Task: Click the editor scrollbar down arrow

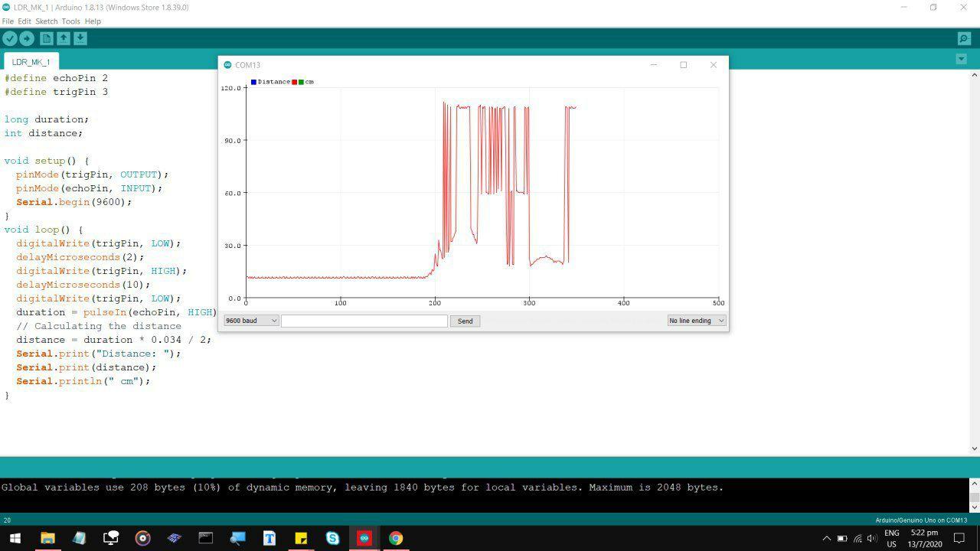Action: [x=975, y=448]
